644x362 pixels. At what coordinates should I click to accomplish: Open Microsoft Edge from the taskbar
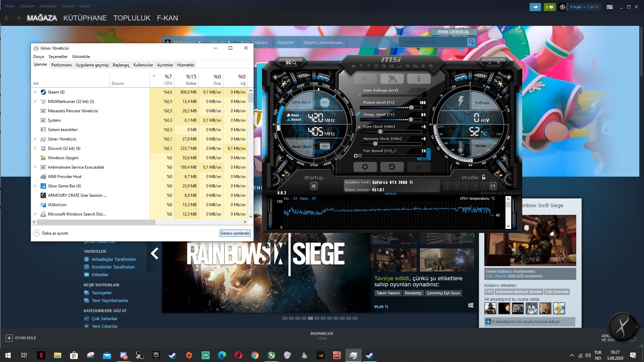pyautogui.click(x=222, y=355)
